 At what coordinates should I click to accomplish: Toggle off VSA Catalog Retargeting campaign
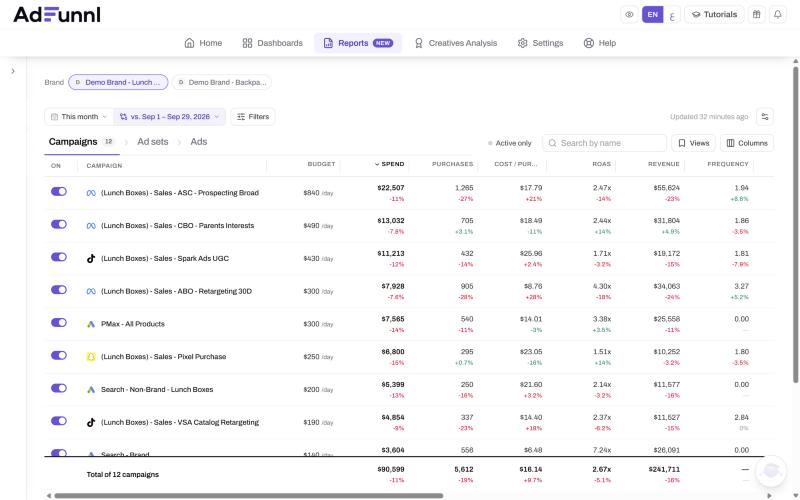[x=59, y=421]
